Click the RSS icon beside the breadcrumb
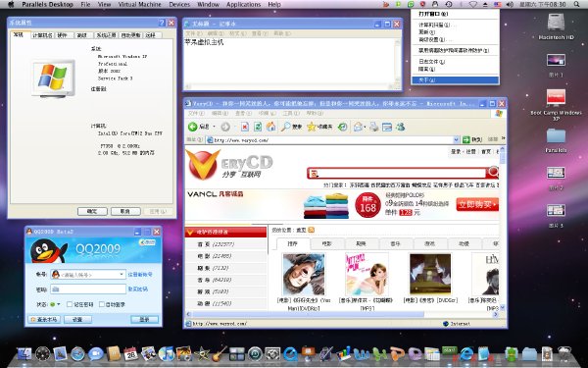This screenshot has height=368, width=588. coord(311,230)
